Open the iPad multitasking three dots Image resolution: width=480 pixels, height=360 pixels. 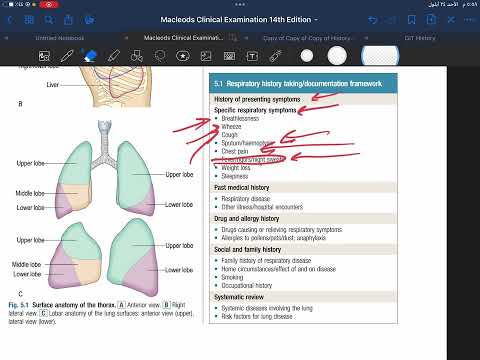coord(240,5)
